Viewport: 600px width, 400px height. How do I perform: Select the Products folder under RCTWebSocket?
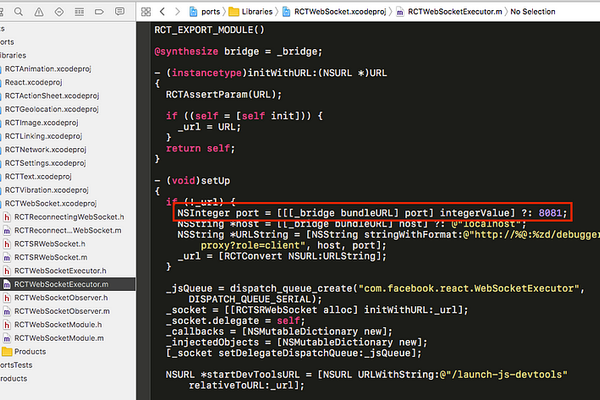click(30, 351)
